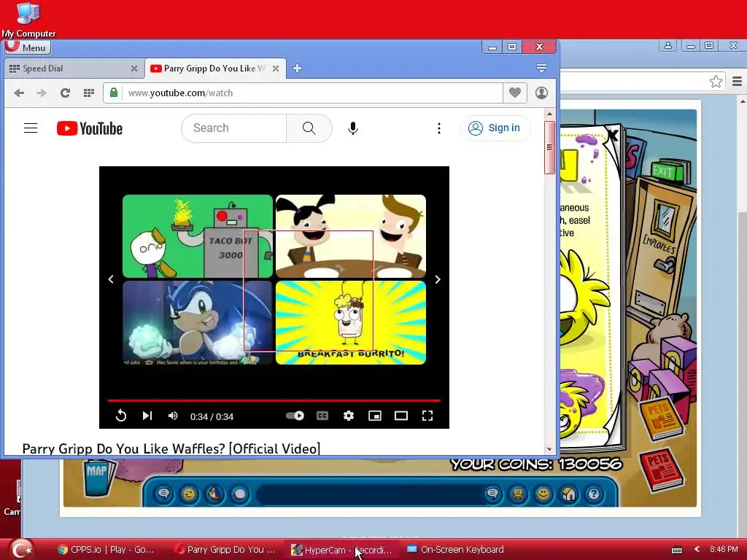Open the Opera Menu button
This screenshot has width=747, height=560.
coord(28,47)
